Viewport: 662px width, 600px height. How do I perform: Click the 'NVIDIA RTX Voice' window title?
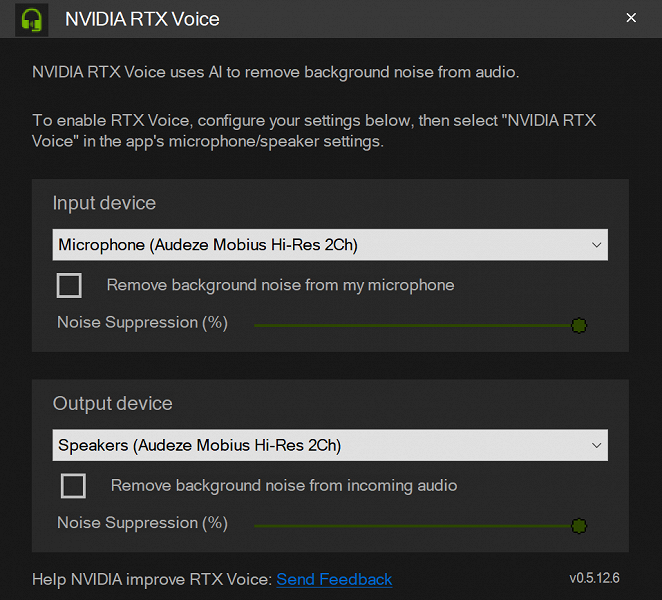[x=142, y=19]
